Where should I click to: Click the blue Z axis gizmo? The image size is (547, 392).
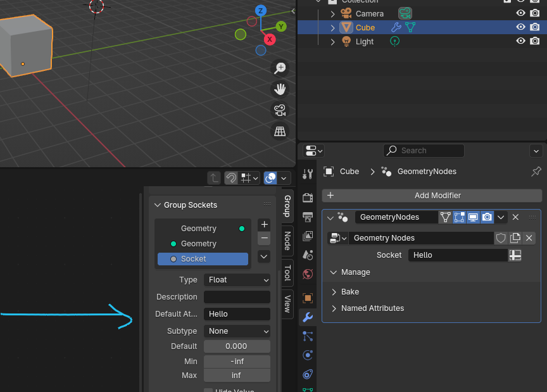(x=261, y=11)
